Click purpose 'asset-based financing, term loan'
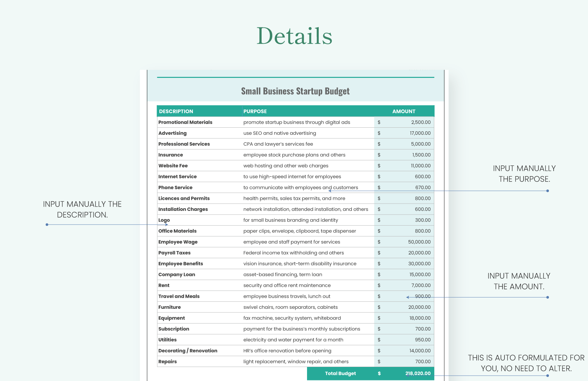588x381 pixels. point(283,274)
